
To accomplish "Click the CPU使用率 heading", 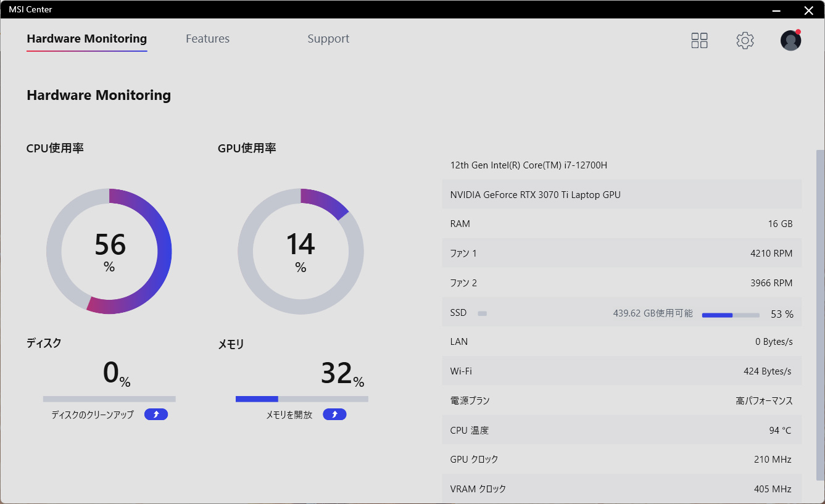I will tap(55, 148).
